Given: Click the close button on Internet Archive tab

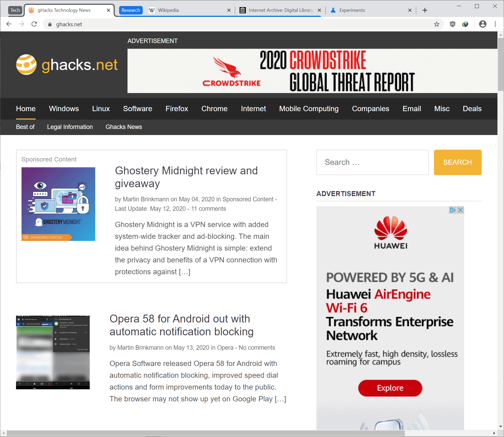Looking at the screenshot, I should 319,10.
